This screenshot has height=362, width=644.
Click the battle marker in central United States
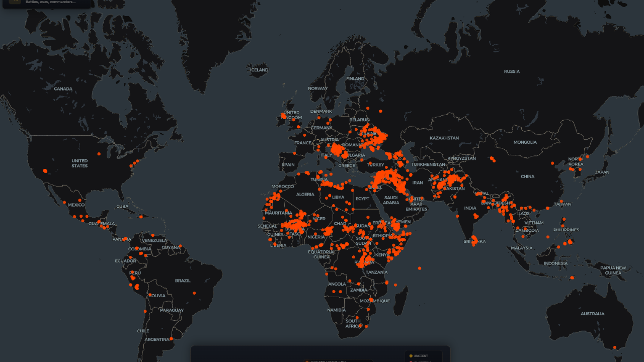click(x=99, y=154)
